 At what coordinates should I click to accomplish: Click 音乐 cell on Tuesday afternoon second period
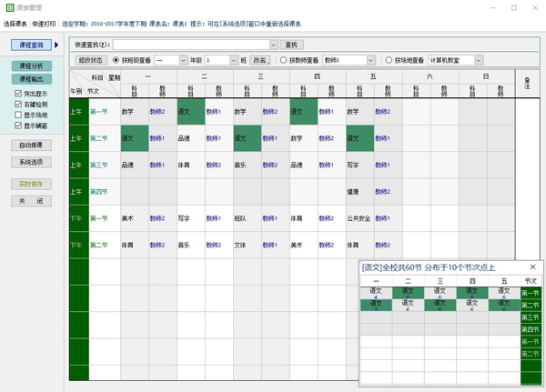tap(191, 245)
